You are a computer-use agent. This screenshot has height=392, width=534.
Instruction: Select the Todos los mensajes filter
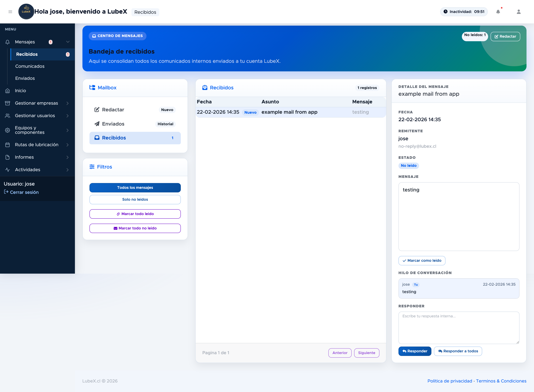[x=135, y=187]
